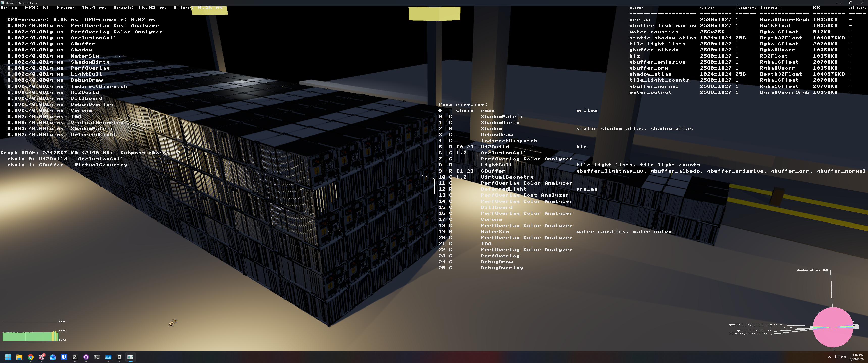The height and width of the screenshot is (363, 868).
Task: Click pipeline row 4 'IndirectDispatch'
Action: click(x=488, y=141)
